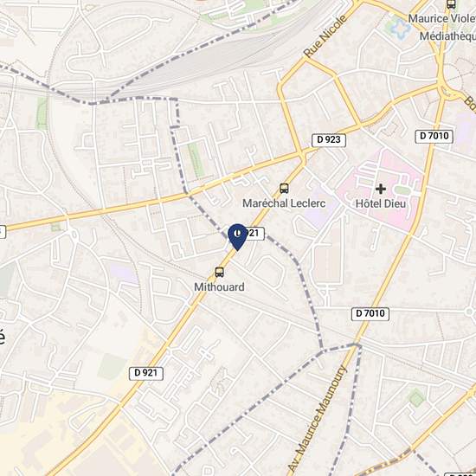Click the D 921 shield beside the pin
This screenshot has height=476, width=476.
click(251, 234)
